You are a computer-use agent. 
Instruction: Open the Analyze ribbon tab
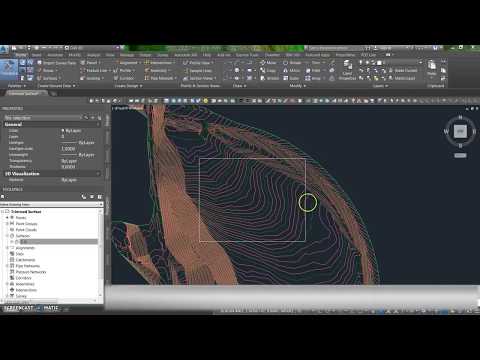(x=94, y=55)
